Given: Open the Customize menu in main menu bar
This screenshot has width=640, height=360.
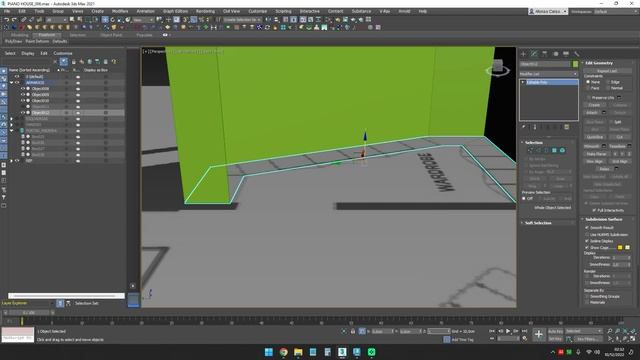Looking at the screenshot, I should [258, 11].
